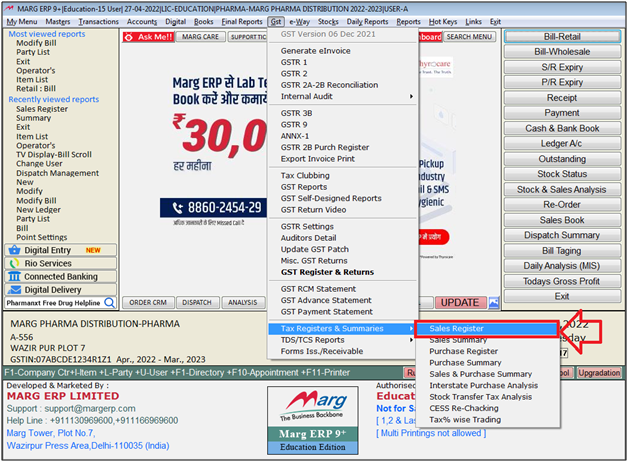Screen dimensions: 629x462
Task: Click the Outstanding button
Action: [x=562, y=159]
